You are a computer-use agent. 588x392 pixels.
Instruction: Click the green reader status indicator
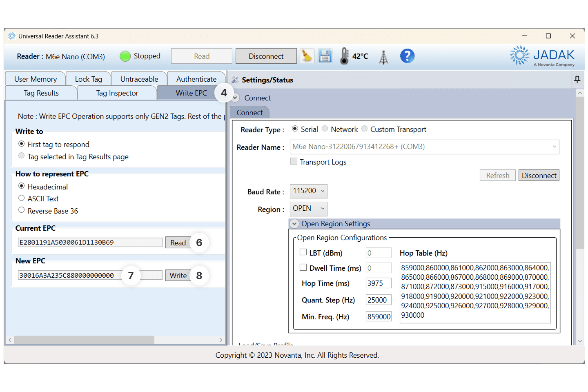tap(125, 56)
